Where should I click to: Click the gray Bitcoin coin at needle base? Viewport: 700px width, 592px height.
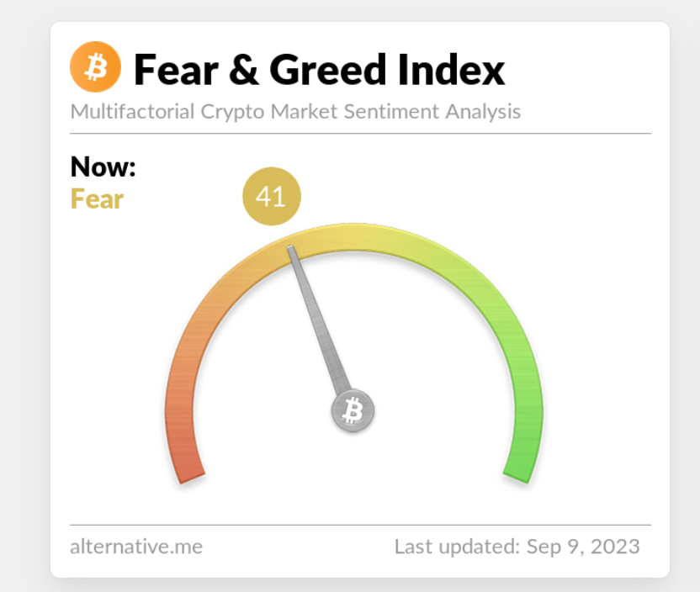coord(353,411)
